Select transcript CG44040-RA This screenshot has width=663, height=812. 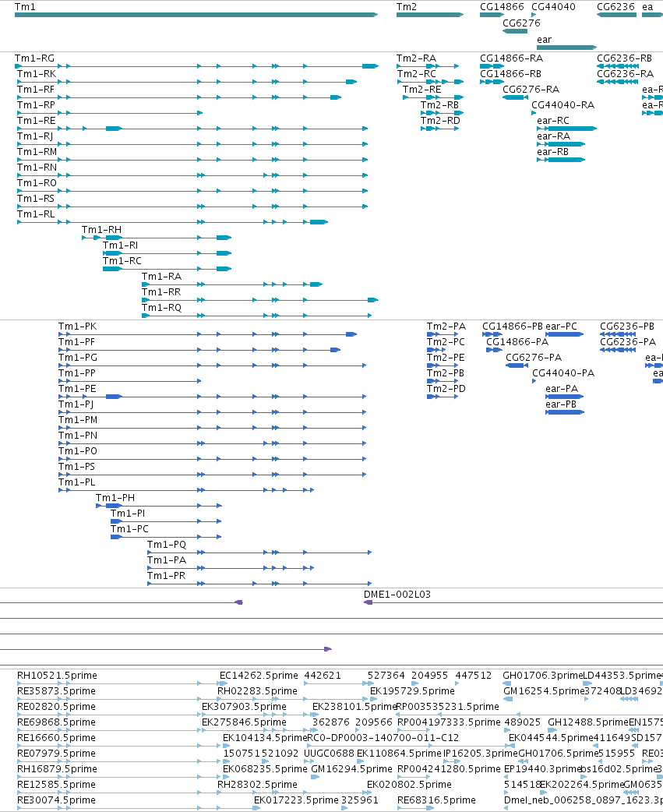[x=534, y=113]
